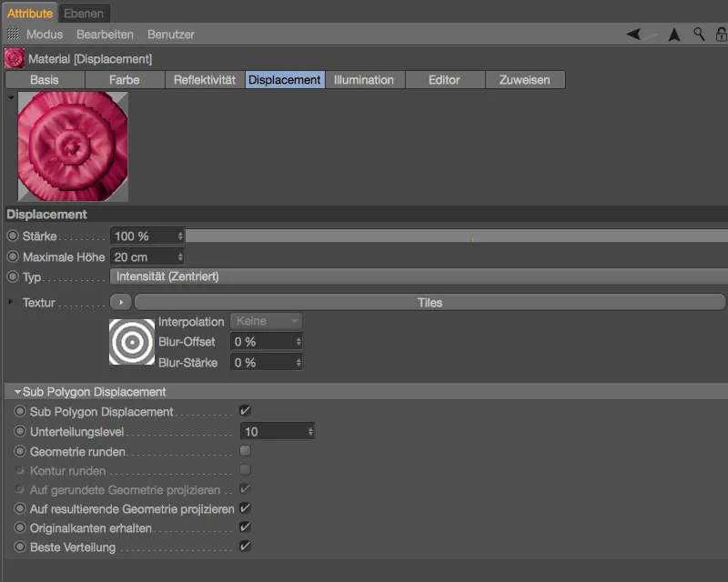
Task: Enable the Geometrie runden checkbox
Action: 242,451
